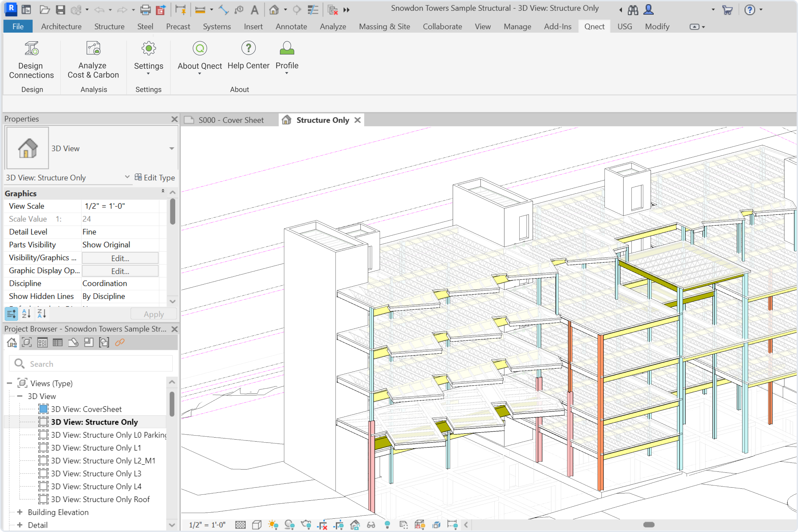Open the Qnect Help Center
Viewport: 798px width, 532px height.
pos(248,56)
